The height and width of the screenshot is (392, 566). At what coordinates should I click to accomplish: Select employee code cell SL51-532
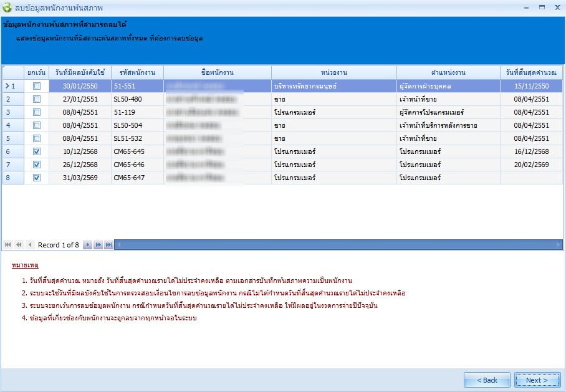click(138, 138)
